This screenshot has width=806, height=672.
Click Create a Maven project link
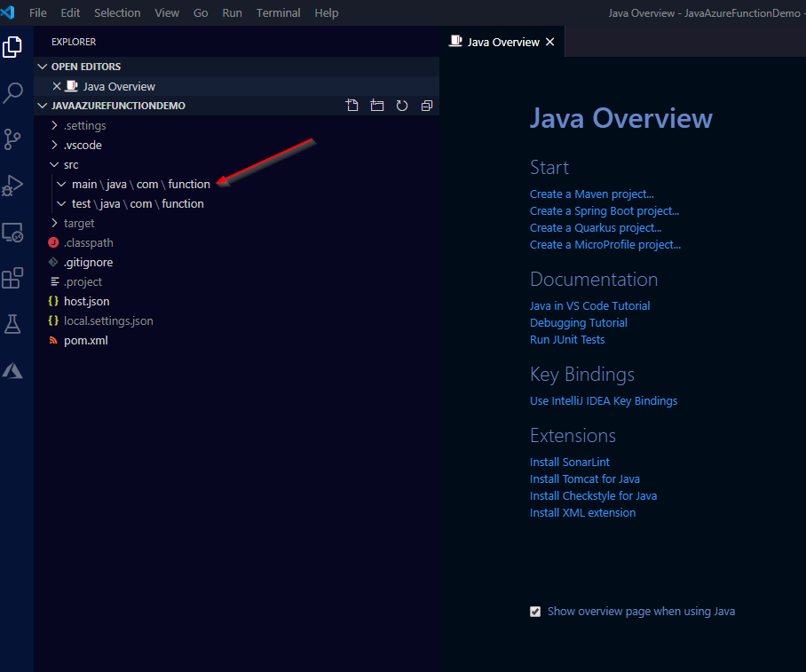tap(591, 194)
